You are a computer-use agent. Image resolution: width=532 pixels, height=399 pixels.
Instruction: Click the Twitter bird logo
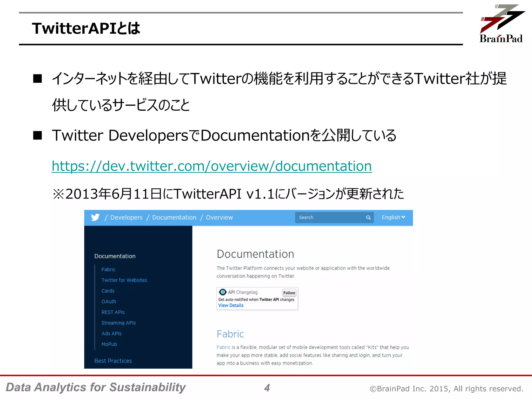pos(95,217)
